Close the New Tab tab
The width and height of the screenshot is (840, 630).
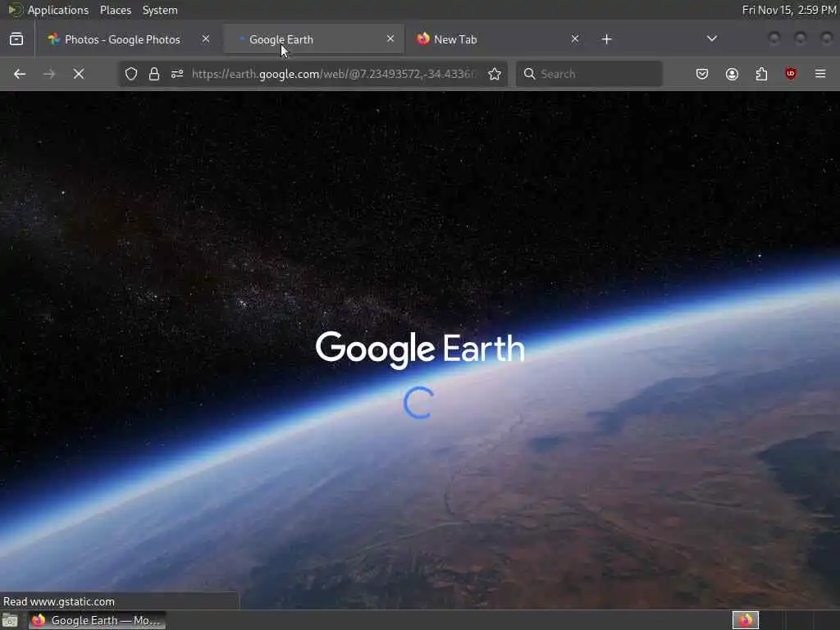click(x=575, y=39)
